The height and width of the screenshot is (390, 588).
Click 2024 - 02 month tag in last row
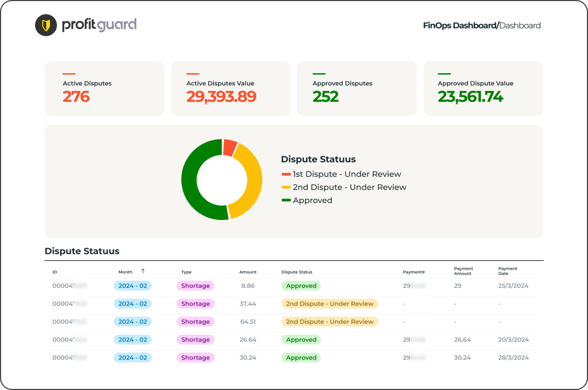132,358
